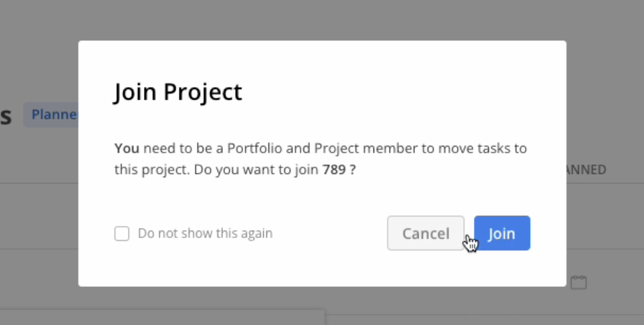Click the Cancel button
Screen dimensions: 644x325
426,233
